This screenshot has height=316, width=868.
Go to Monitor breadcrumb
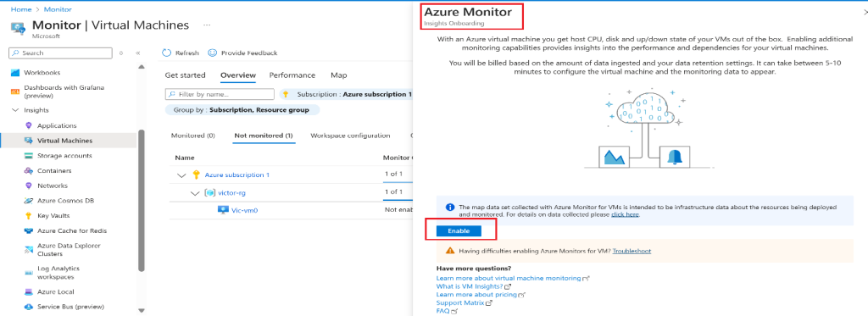pos(57,9)
